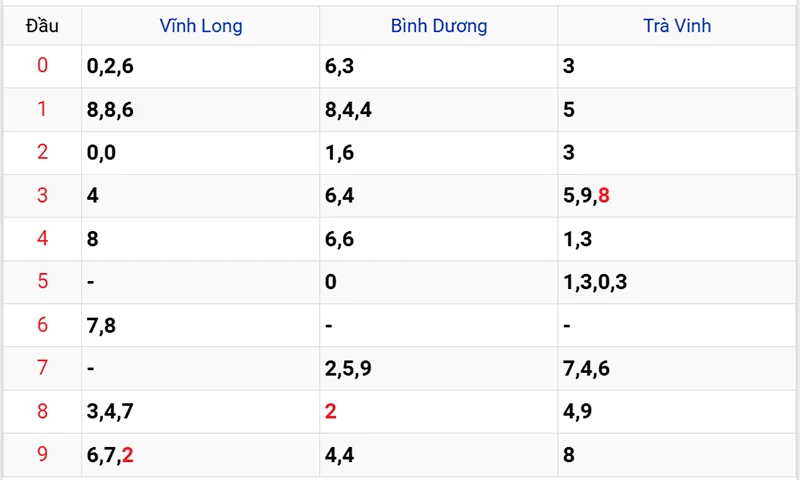Click Vĩnh Long cell showing 0,2,6
The height and width of the screenshot is (480, 800).
(x=108, y=67)
